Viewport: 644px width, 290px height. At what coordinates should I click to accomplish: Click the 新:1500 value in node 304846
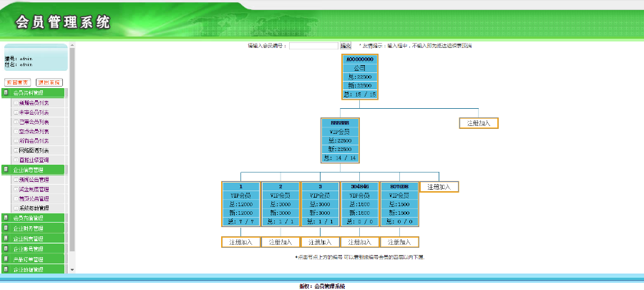360,213
